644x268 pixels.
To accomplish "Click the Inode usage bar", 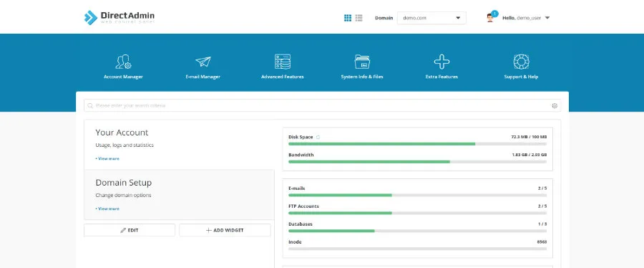I will click(x=417, y=249).
